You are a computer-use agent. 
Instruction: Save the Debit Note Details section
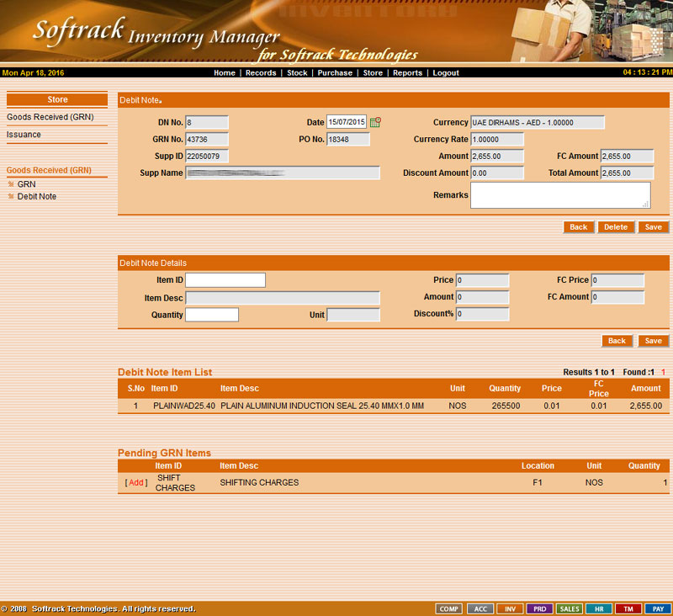[654, 341]
